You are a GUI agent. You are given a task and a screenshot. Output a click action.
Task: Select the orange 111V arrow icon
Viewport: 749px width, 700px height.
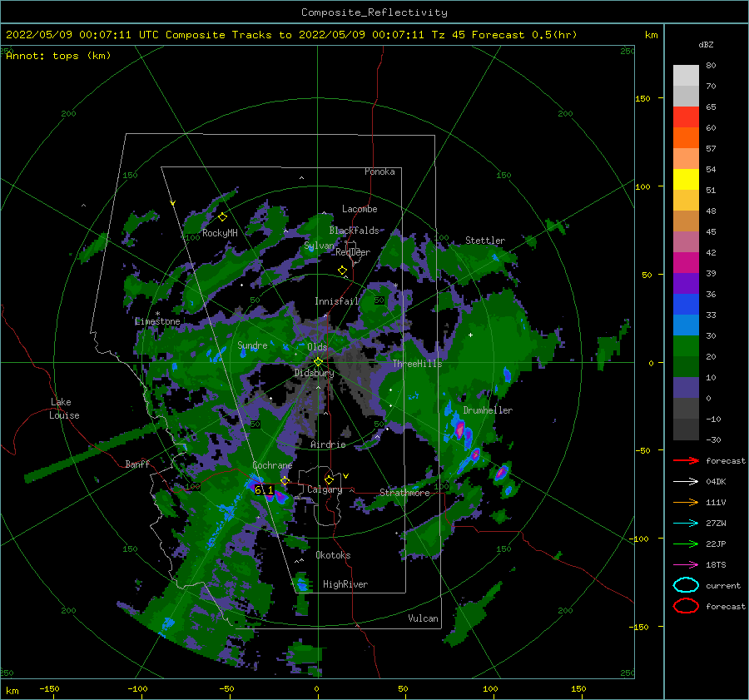pyautogui.click(x=686, y=502)
